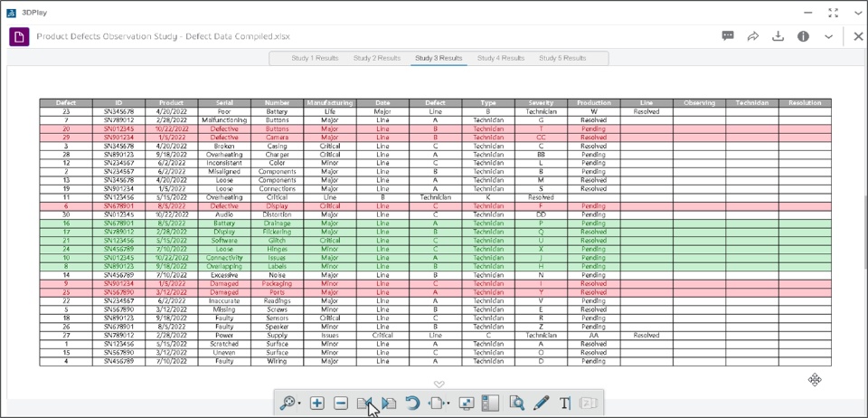This screenshot has width=868, height=418.
Task: Select the Connectivity cell
Action: (224, 258)
